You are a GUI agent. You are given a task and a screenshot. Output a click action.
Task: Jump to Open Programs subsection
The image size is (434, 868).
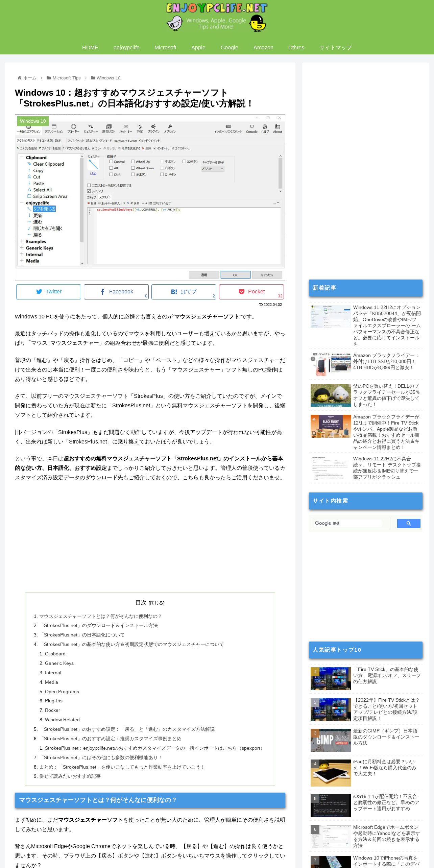(62, 692)
